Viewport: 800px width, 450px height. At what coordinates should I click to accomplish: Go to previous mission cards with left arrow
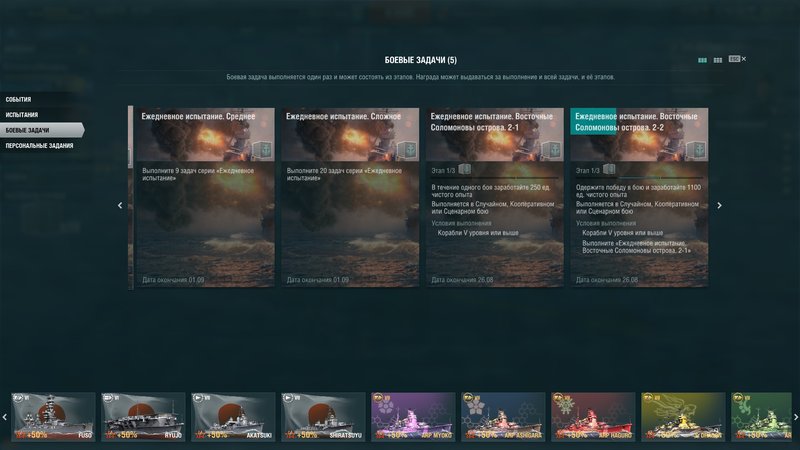[120, 205]
